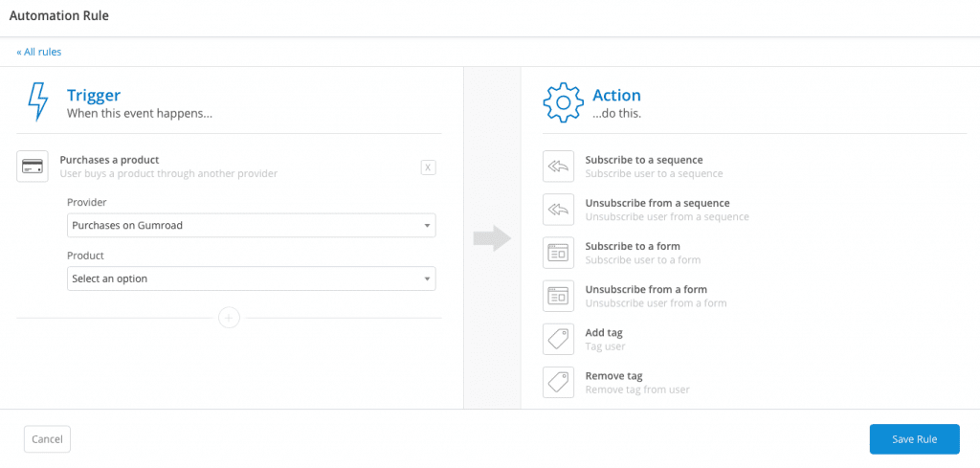Add another trigger with the plus circle

click(230, 318)
